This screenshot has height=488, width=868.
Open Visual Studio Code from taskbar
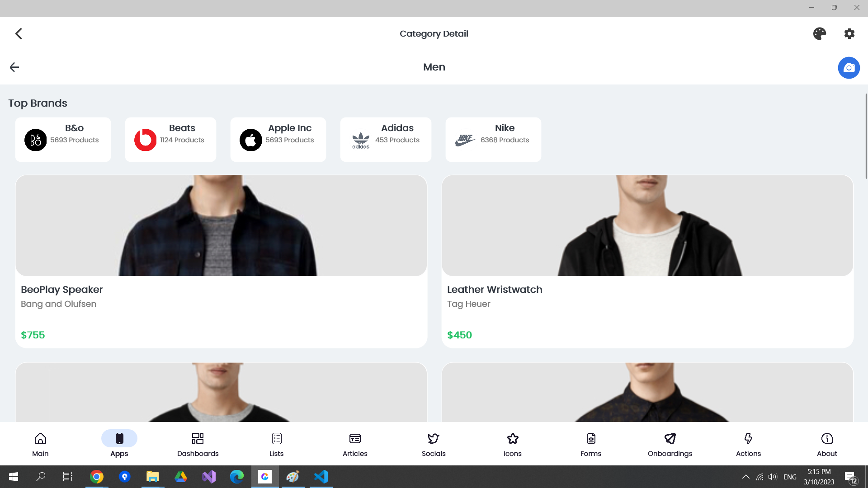point(321,477)
